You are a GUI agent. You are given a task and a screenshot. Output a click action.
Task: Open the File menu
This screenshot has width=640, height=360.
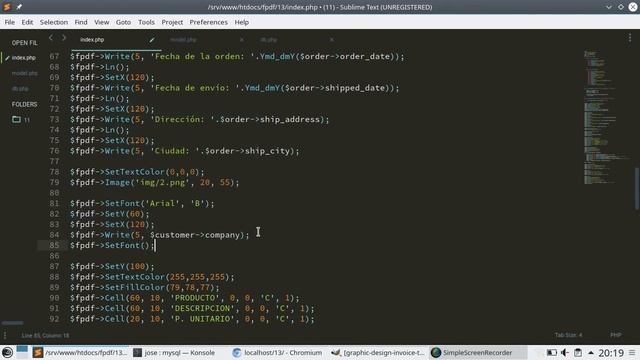9,22
